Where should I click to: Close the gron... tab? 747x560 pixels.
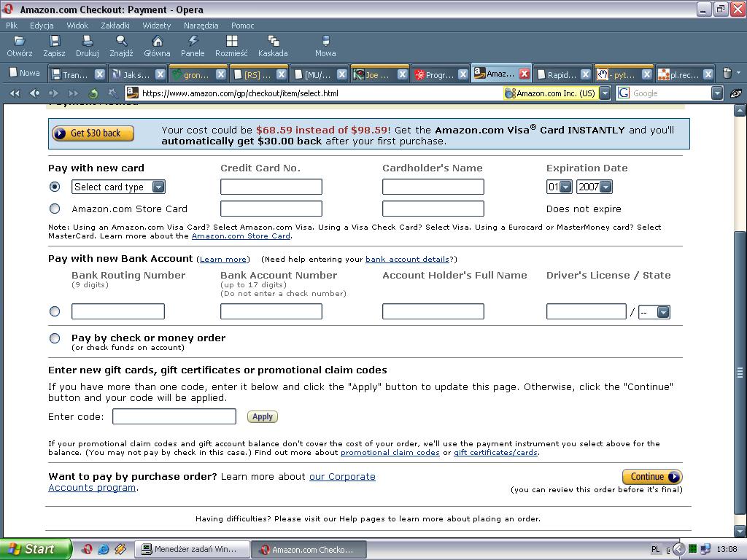(220, 74)
